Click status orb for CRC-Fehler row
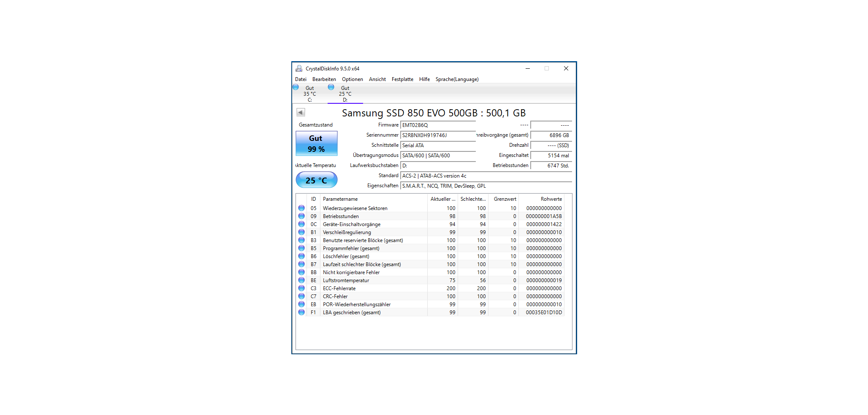The width and height of the screenshot is (868, 415). (x=301, y=296)
